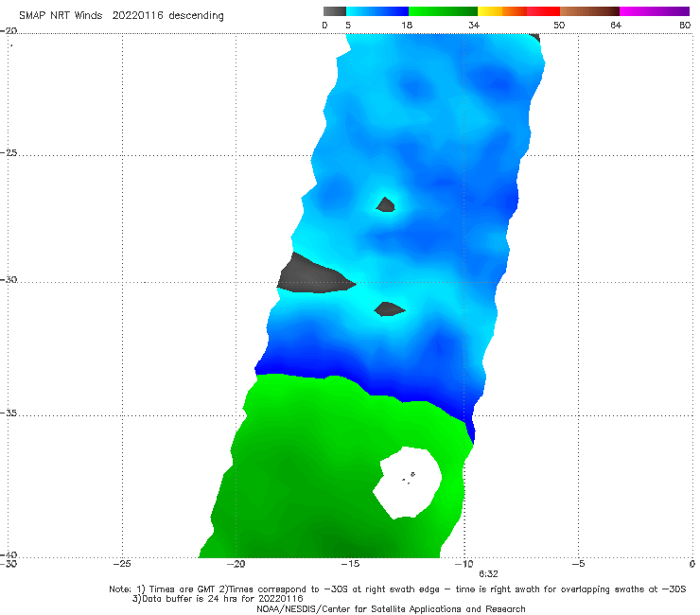Click the green segment of the color bar
Viewport: 700px width, 615px height.
tap(443, 11)
